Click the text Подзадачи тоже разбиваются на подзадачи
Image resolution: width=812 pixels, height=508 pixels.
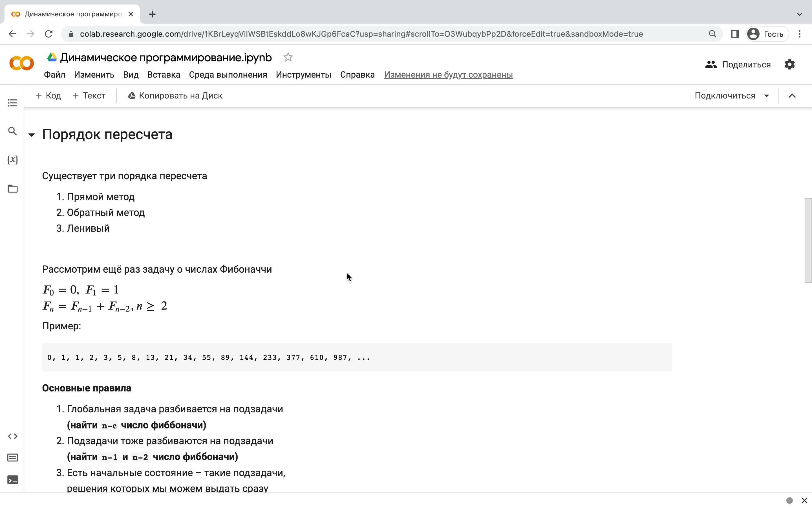tap(170, 441)
